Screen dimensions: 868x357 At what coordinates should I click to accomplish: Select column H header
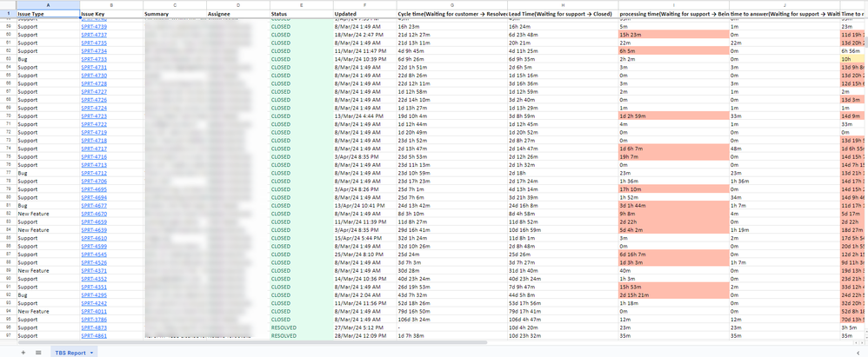click(563, 4)
